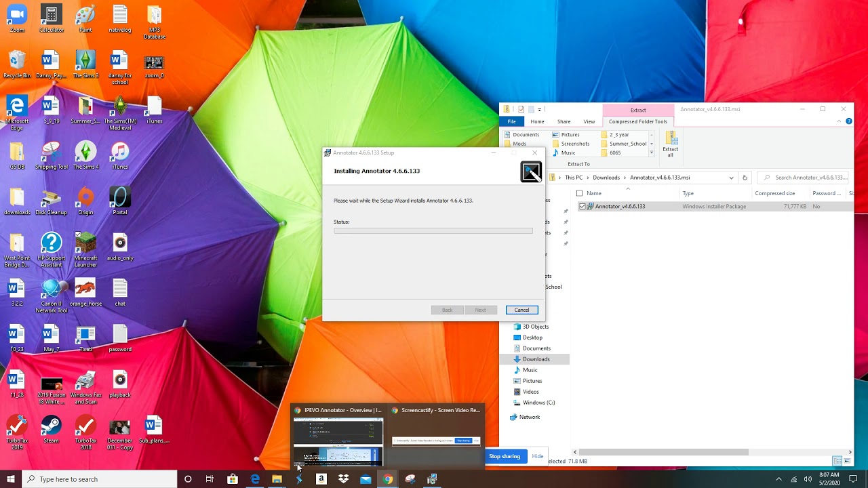Viewport: 868px width, 488px height.
Task: Open the Cortana circle button
Action: (188, 479)
